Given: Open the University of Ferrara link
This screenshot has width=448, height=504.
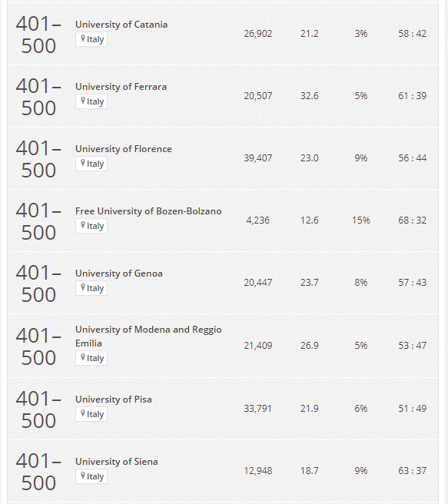Looking at the screenshot, I should [x=121, y=87].
